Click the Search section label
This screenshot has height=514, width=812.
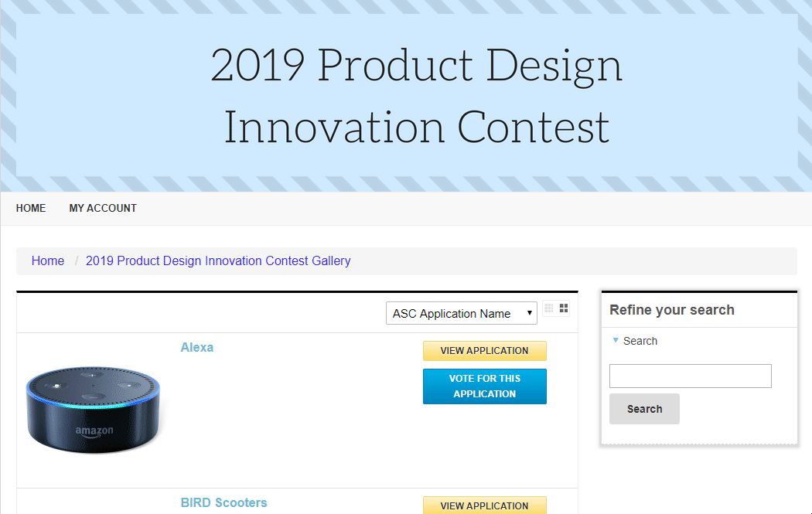pos(640,341)
